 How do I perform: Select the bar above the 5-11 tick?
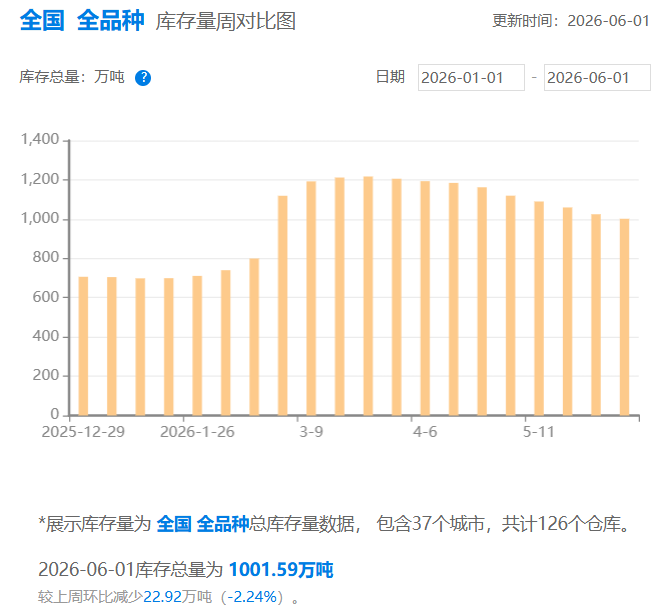tap(539, 309)
